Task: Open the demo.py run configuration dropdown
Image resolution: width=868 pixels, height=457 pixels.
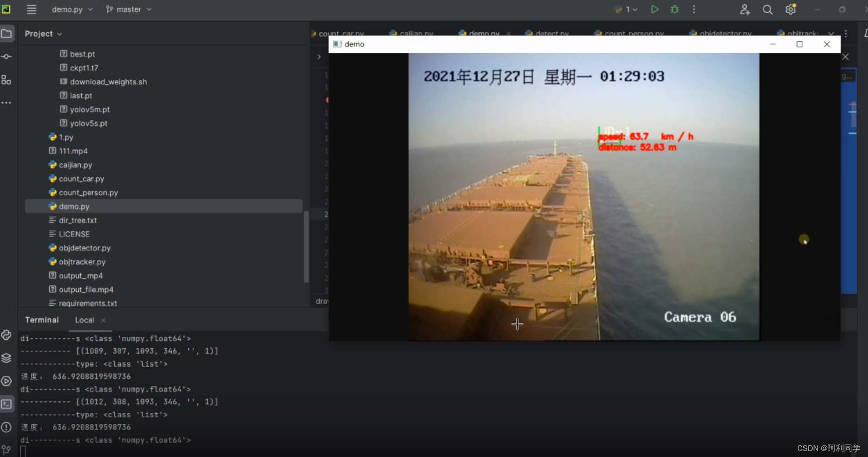Action: [x=72, y=9]
